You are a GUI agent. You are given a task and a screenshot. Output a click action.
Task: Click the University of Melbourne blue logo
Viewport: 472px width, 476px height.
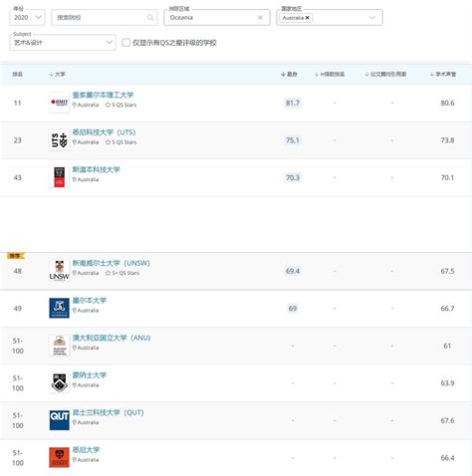pos(59,308)
